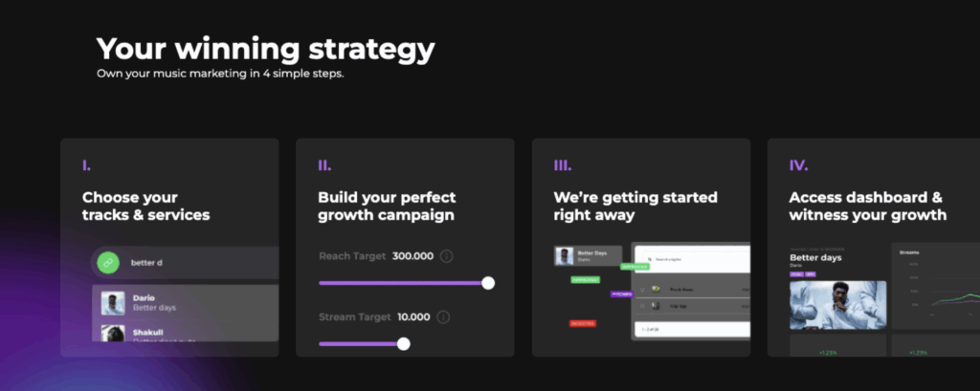Click the green APPROVED tag under the Better Days chip

tap(585, 280)
